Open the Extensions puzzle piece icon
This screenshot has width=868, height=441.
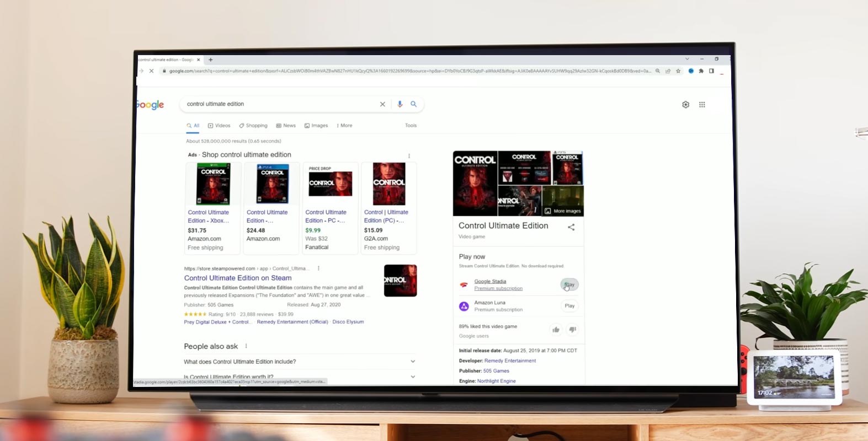point(701,71)
